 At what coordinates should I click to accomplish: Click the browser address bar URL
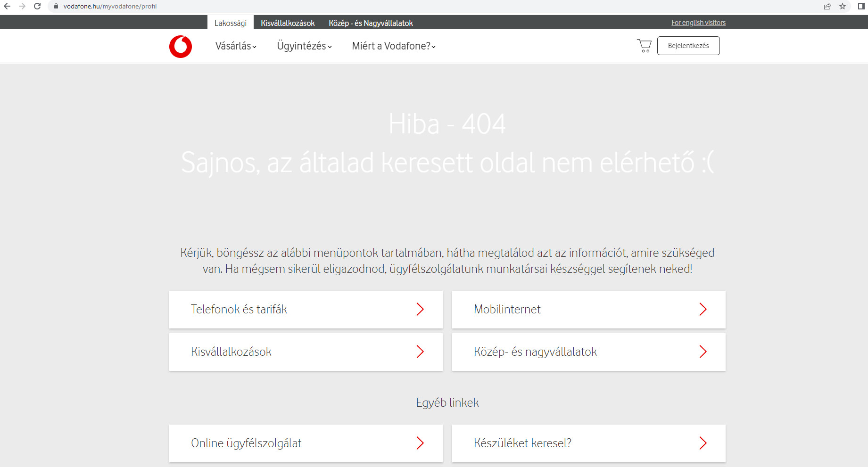tap(110, 6)
